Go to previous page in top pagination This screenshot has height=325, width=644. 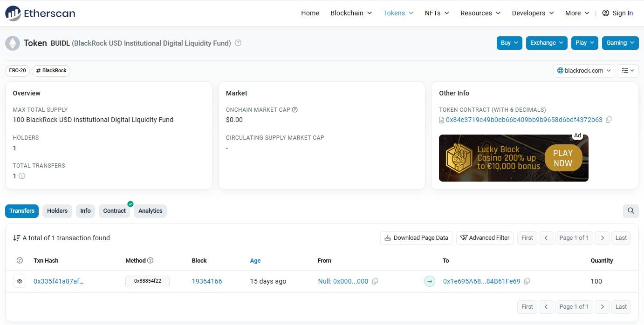point(546,238)
